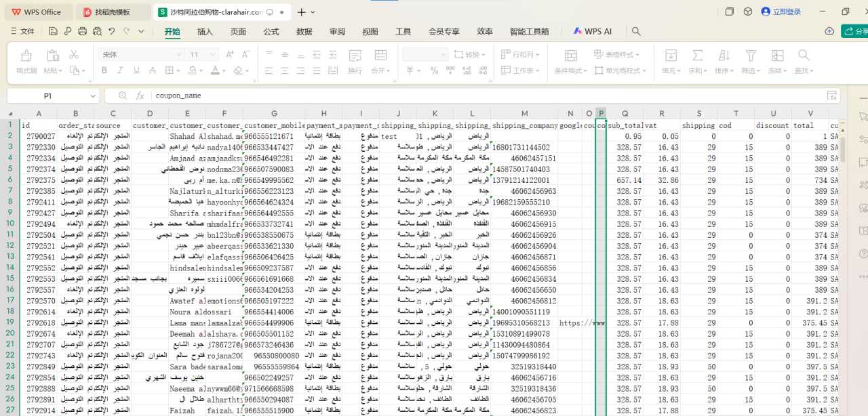
Task: Click the AutoSum (求和) sigma icon
Action: (697, 56)
